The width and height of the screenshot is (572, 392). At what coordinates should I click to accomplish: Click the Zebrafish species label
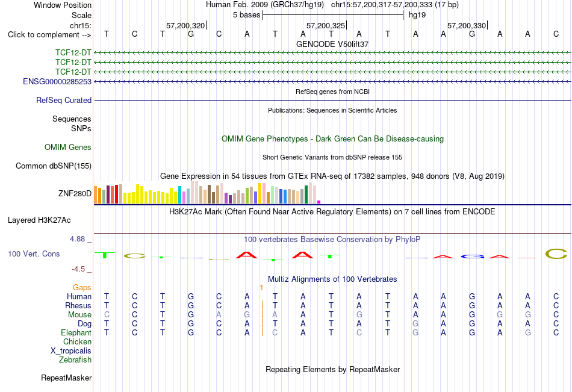[75, 359]
